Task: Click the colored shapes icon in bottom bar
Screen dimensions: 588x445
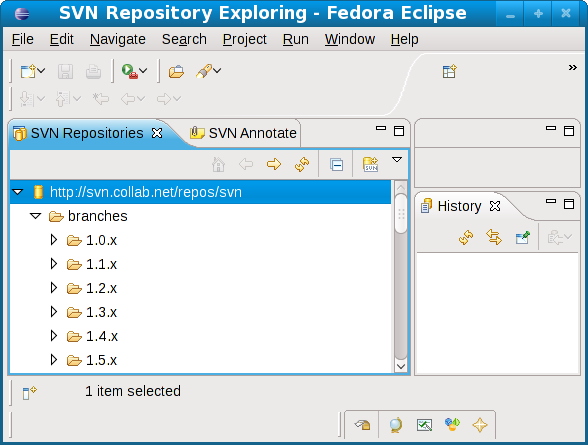Action: [452, 424]
